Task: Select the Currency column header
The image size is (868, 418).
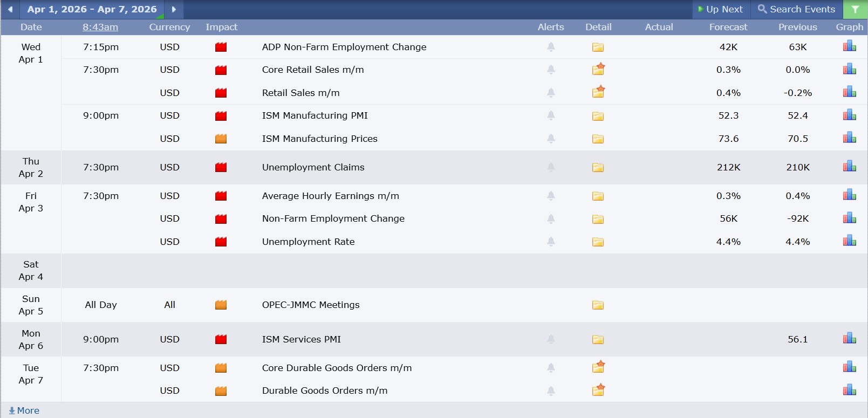Action: (x=169, y=27)
